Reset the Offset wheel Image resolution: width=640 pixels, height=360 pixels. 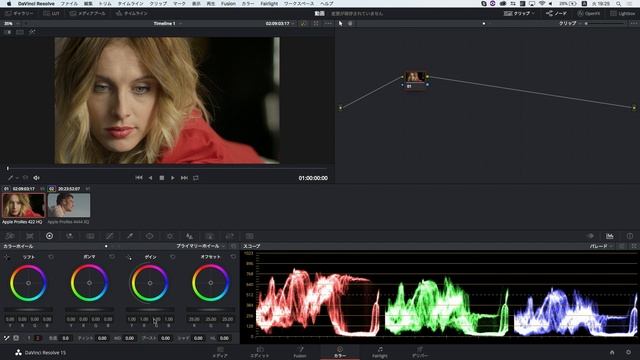(233, 257)
